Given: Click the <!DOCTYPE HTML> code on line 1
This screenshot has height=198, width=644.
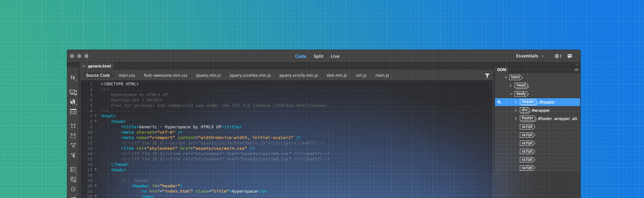Looking at the screenshot, I should point(120,84).
